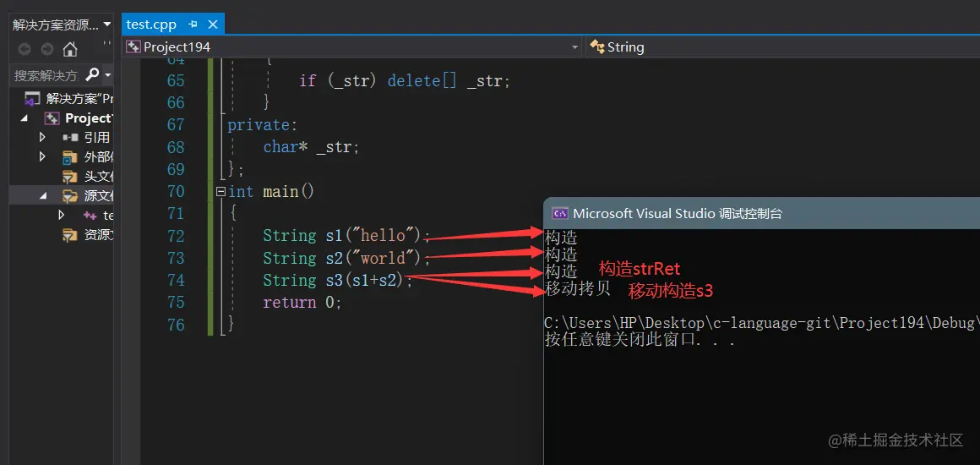The height and width of the screenshot is (465, 980).
Task: Click the Back arrow in Solution Explorer toolbar
Action: click(x=24, y=49)
